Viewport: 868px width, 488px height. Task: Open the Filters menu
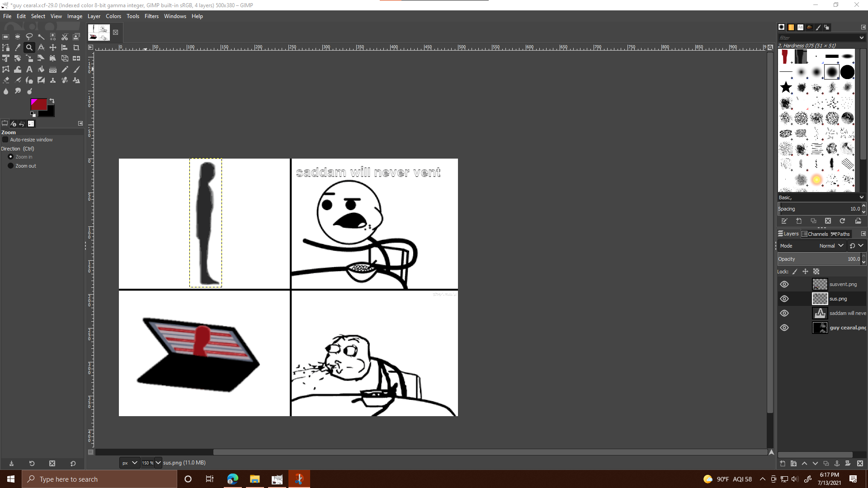(151, 16)
